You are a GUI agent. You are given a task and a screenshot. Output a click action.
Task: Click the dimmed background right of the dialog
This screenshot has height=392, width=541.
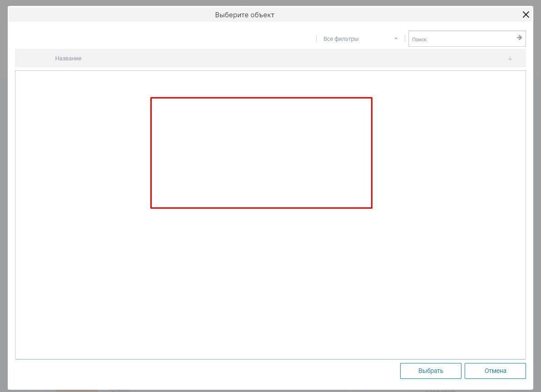click(537, 195)
